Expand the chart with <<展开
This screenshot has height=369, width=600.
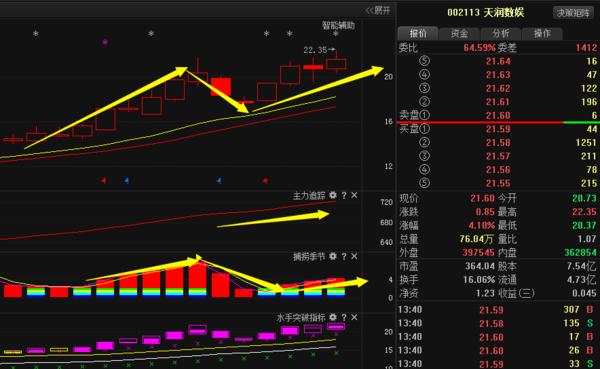click(x=378, y=10)
